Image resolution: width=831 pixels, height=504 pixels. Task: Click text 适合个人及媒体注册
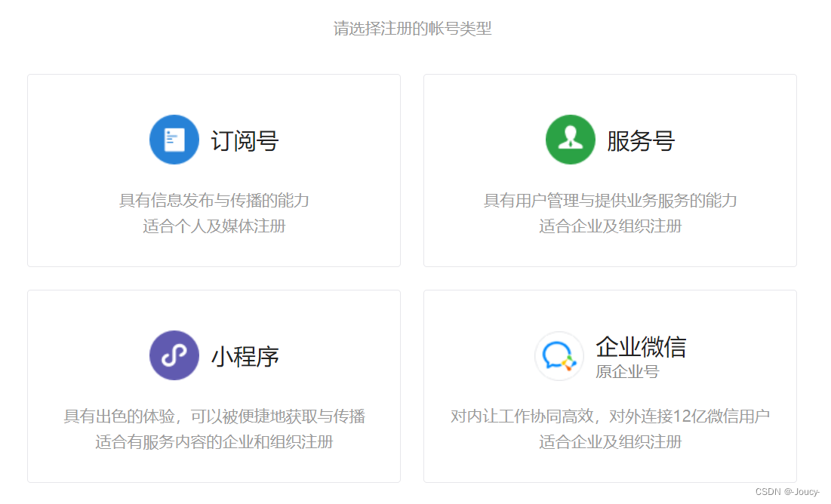pos(214,226)
